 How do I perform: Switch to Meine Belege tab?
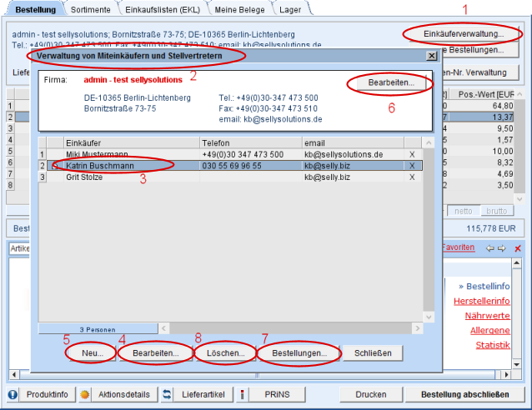coord(239,9)
